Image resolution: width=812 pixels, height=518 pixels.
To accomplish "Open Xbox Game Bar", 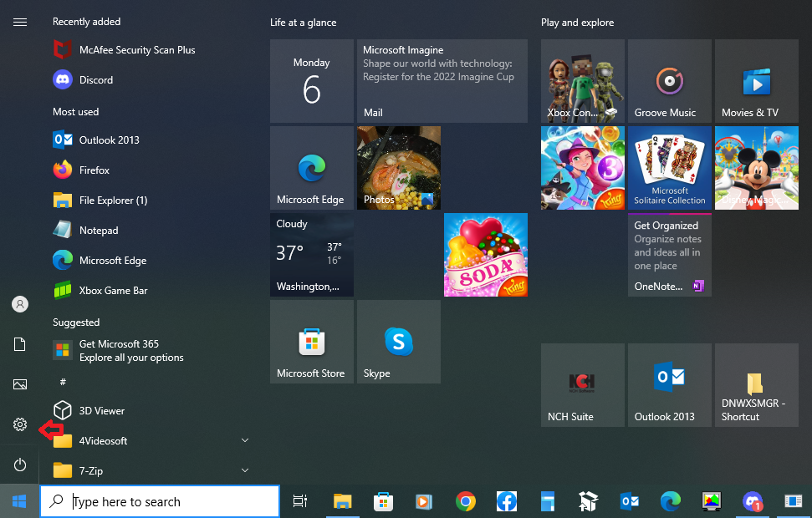I will tap(100, 290).
